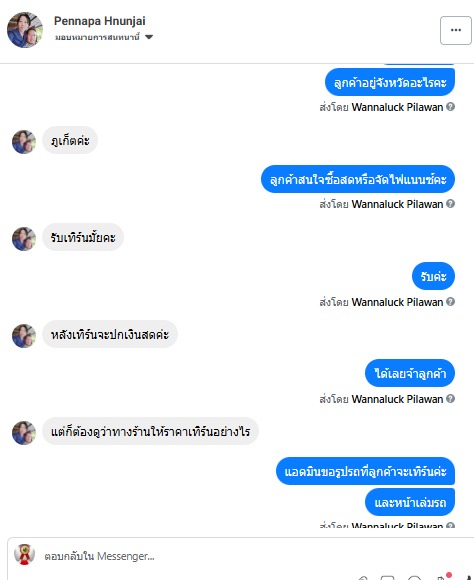Click help icon beside 'ได้เลยจ้าลูกค้า' sender label

[x=450, y=399]
